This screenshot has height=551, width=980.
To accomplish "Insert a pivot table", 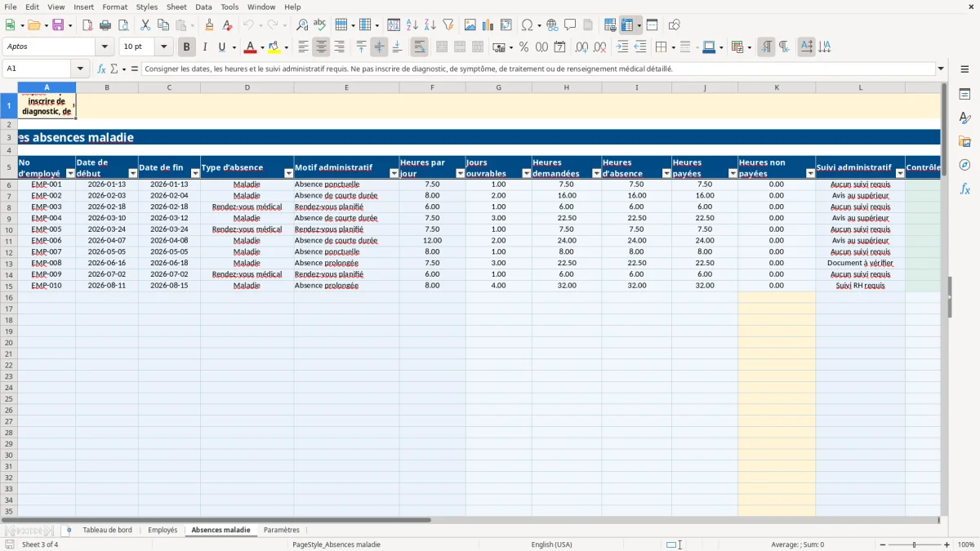I will [506, 25].
